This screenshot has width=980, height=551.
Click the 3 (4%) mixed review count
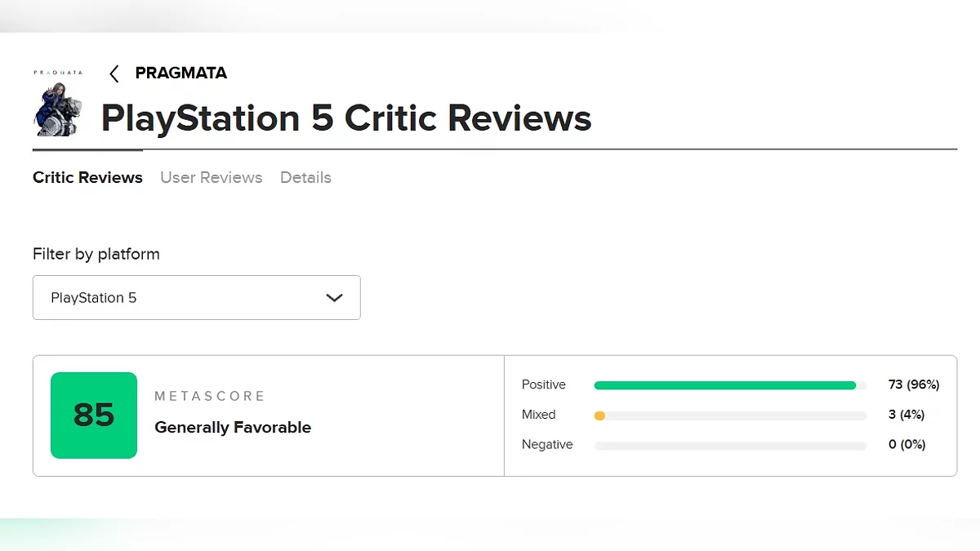(906, 415)
